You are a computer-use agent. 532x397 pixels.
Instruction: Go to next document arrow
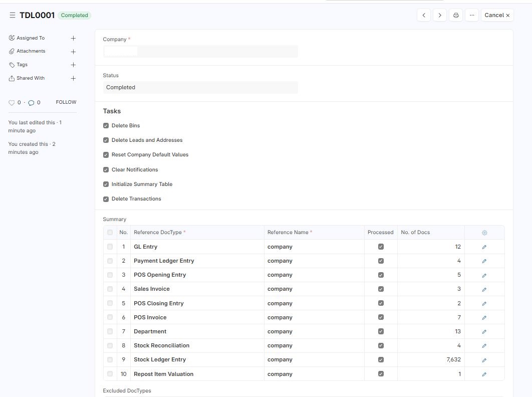click(440, 15)
